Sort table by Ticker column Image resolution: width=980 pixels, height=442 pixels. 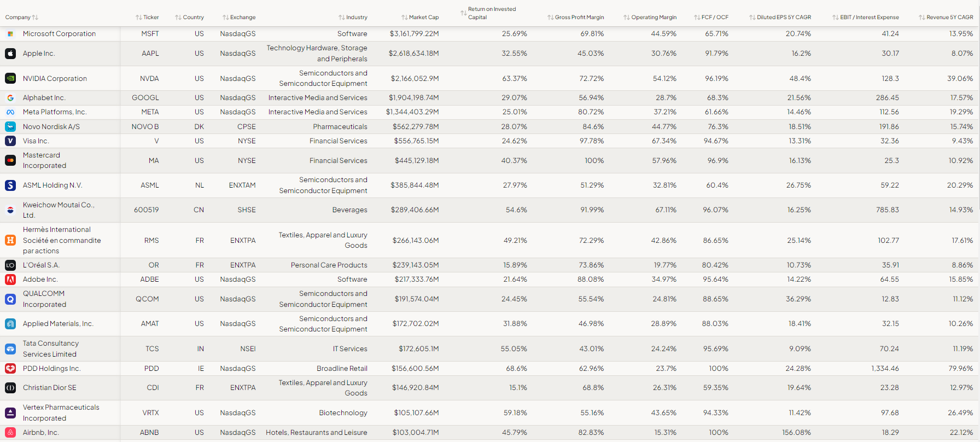tap(148, 18)
